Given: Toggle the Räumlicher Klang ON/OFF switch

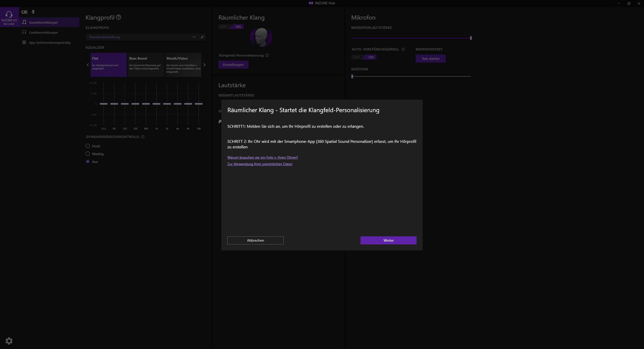Looking at the screenshot, I should click(231, 27).
